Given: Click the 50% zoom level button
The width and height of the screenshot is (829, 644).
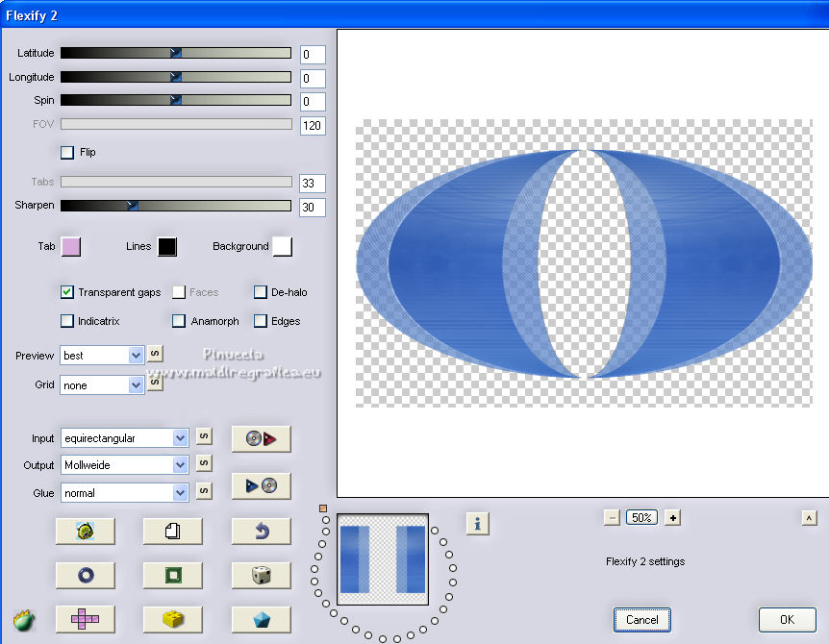Looking at the screenshot, I should [641, 518].
